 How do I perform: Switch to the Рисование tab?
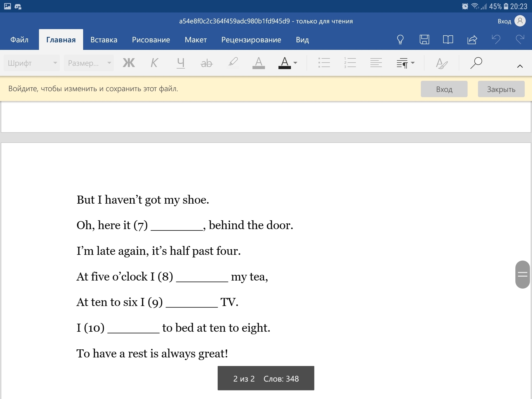point(151,40)
